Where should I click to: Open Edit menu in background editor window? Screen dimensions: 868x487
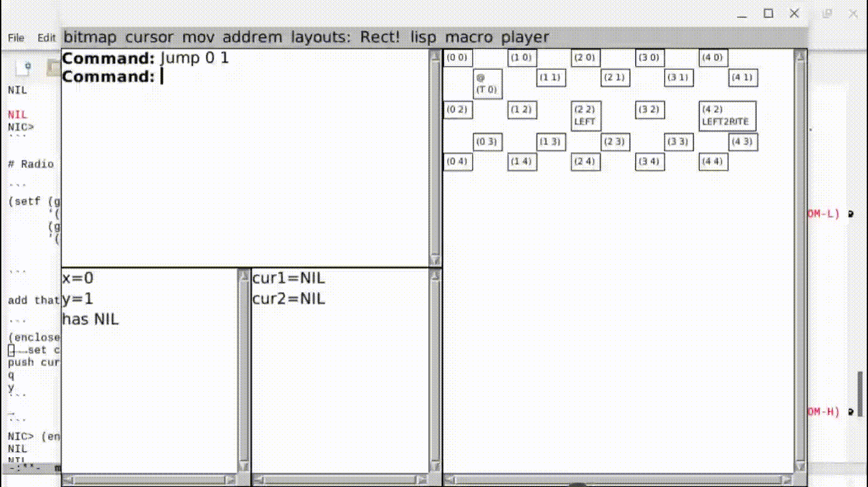pos(46,38)
